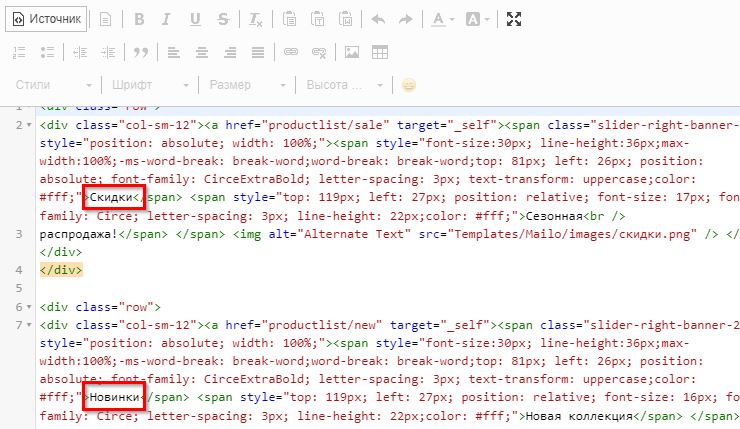The height and width of the screenshot is (429, 740).
Task: Undo the last action
Action: 378,19
